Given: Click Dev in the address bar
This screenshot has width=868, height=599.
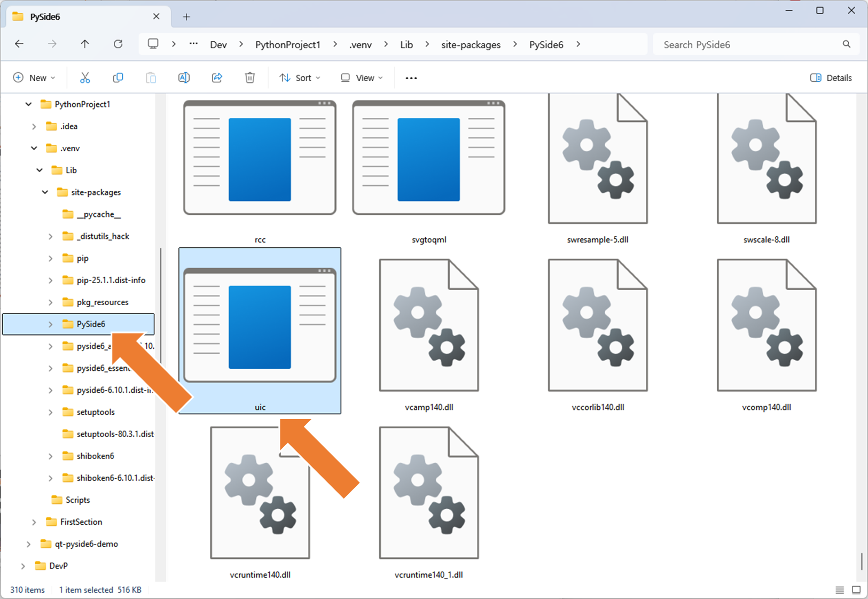Looking at the screenshot, I should tap(218, 44).
